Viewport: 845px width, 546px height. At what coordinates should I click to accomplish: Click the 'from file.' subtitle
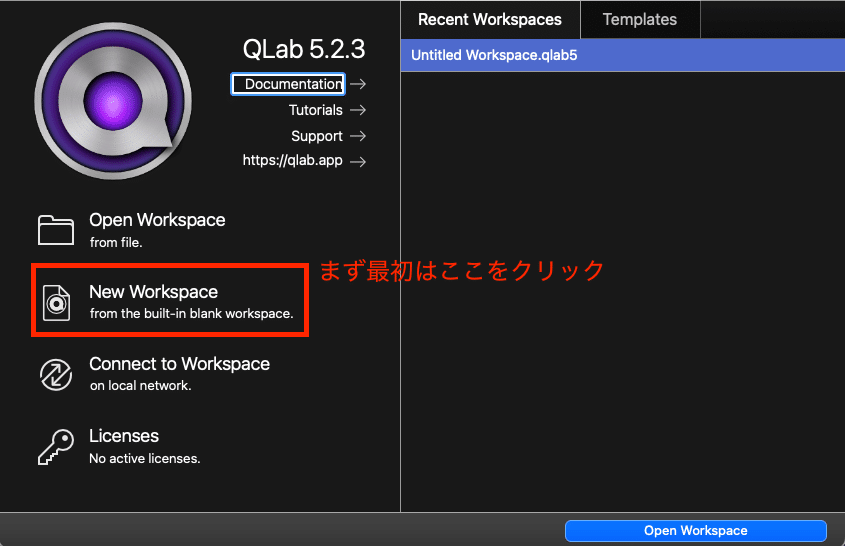point(116,243)
